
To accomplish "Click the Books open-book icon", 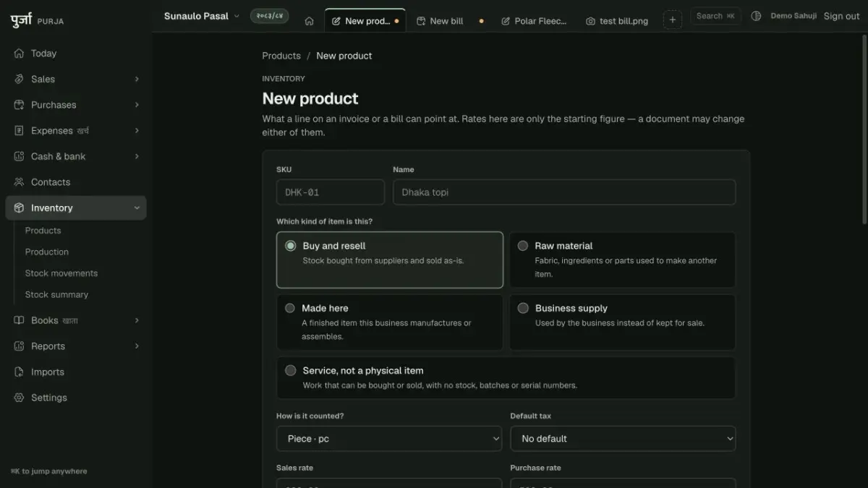I will pyautogui.click(x=19, y=320).
